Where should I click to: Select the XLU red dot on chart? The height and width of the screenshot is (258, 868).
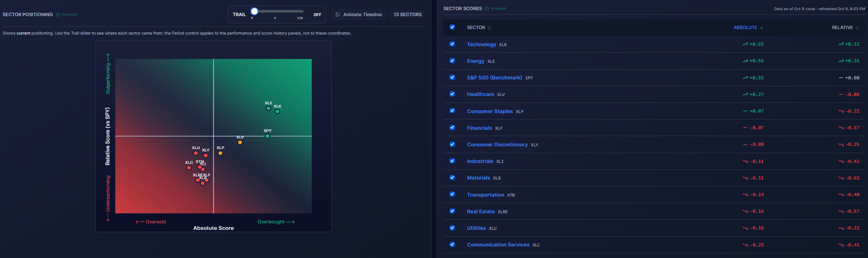tap(196, 153)
